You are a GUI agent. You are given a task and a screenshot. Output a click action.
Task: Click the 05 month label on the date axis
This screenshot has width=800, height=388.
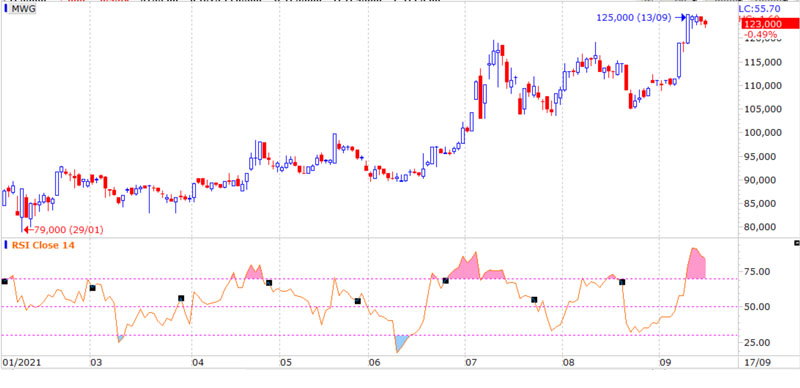click(285, 363)
